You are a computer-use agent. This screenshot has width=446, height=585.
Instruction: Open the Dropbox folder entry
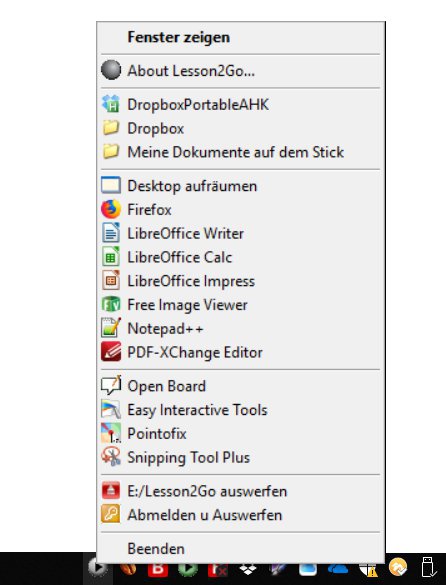(x=241, y=128)
